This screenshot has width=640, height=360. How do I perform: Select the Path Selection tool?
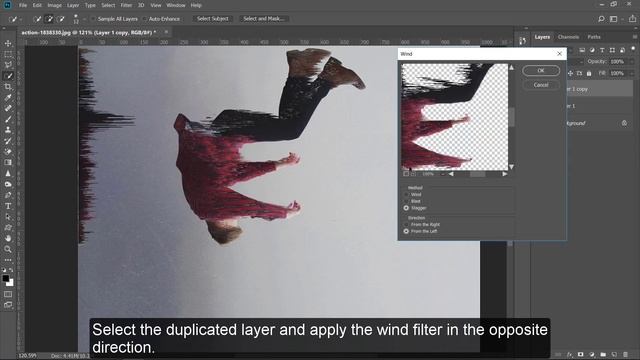click(x=8, y=217)
